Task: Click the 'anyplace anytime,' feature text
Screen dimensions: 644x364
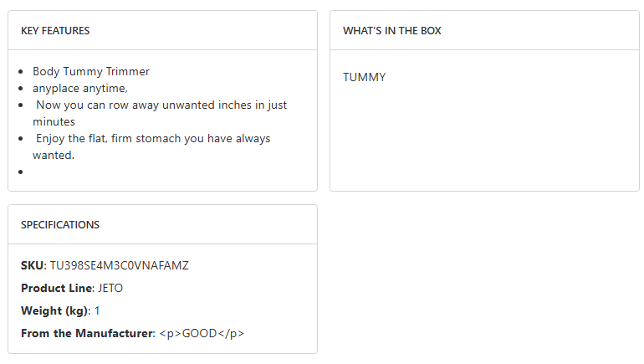Action: 79,89
